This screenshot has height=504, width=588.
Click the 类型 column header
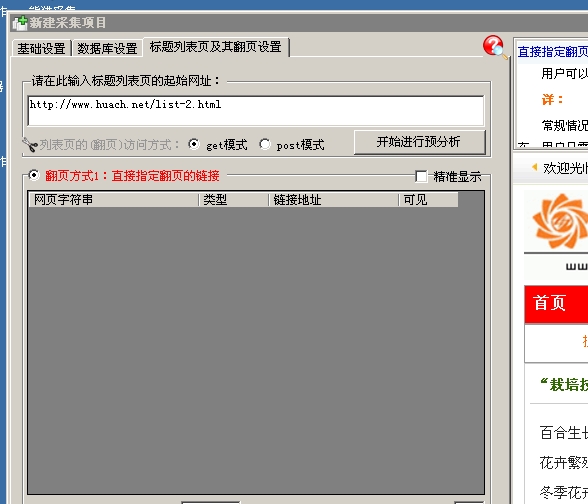234,200
